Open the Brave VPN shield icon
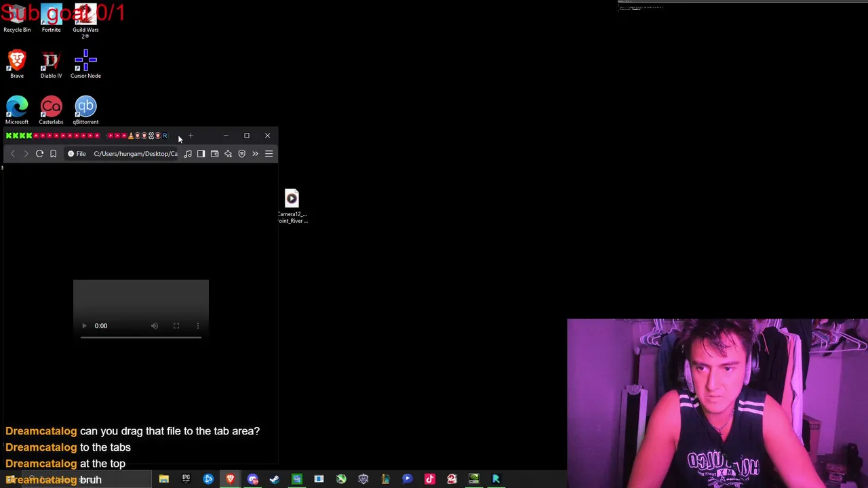 241,154
